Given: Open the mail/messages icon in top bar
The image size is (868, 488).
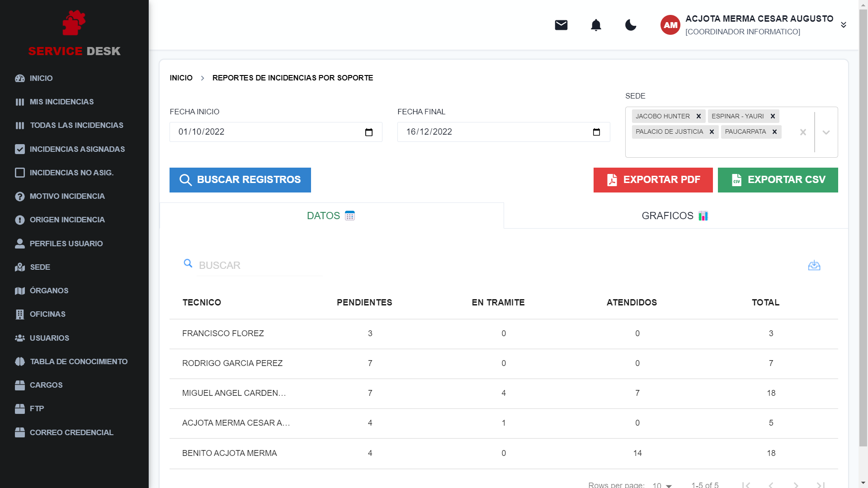Looking at the screenshot, I should 561,25.
